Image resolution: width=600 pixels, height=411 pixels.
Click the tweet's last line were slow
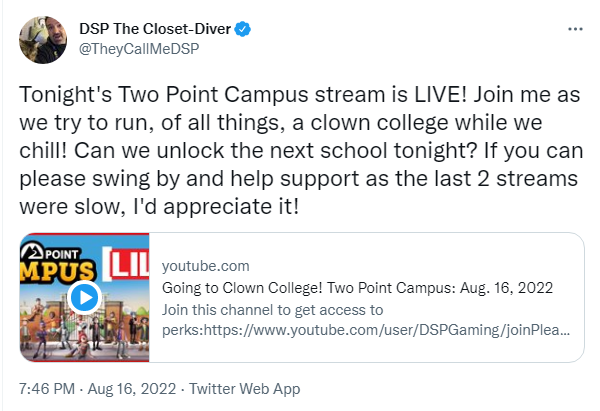click(159, 207)
